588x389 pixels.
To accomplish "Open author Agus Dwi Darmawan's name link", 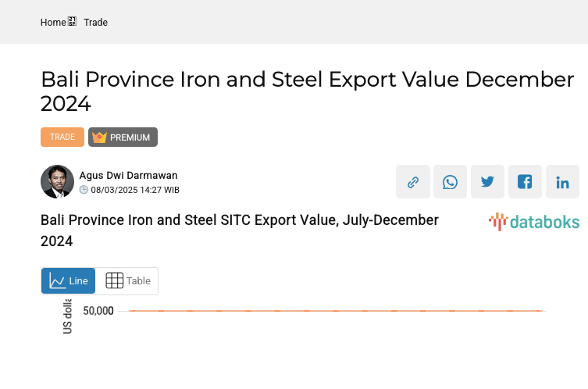I will tap(128, 176).
